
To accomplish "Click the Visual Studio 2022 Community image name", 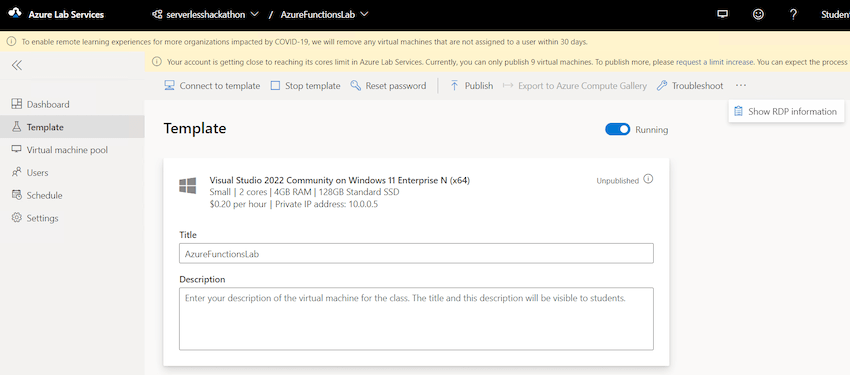I will [x=339, y=180].
